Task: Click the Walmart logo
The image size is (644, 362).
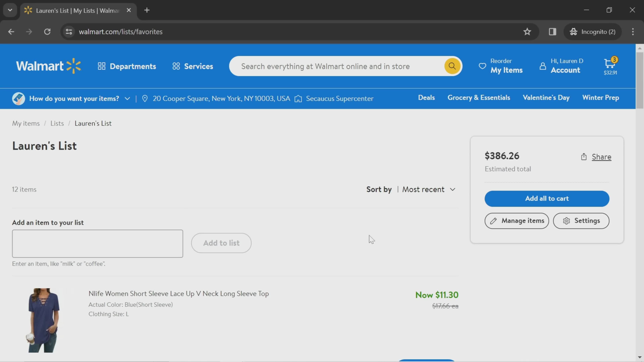Action: (48, 66)
